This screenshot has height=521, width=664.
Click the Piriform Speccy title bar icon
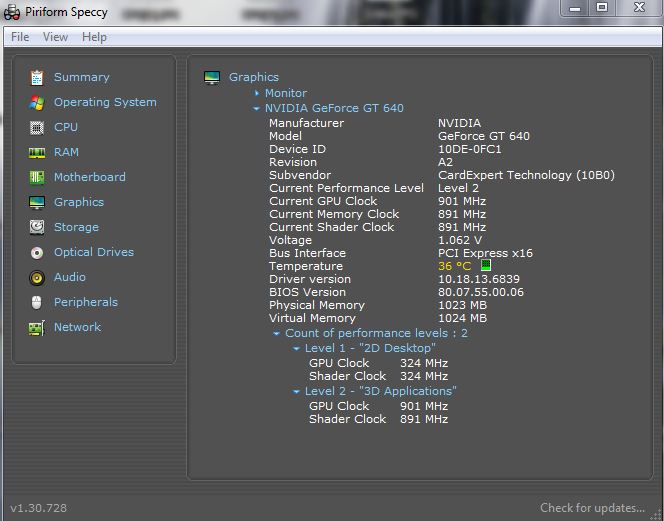11,12
